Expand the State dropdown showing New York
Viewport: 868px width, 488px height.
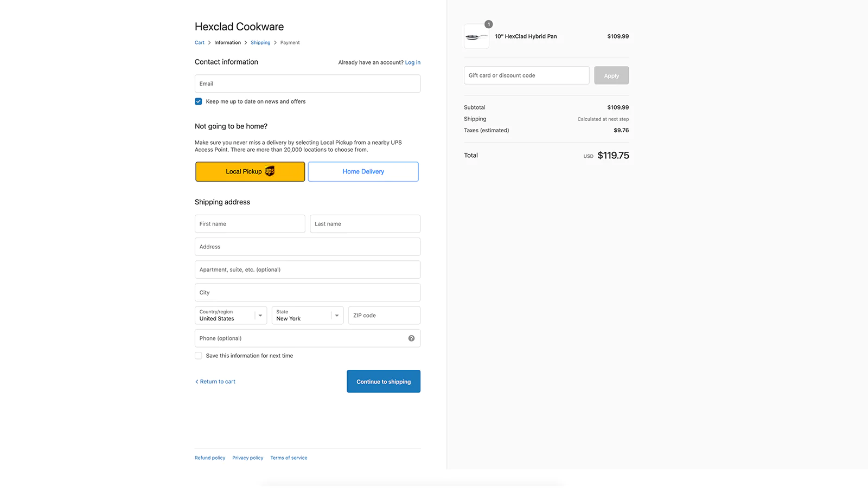308,316
